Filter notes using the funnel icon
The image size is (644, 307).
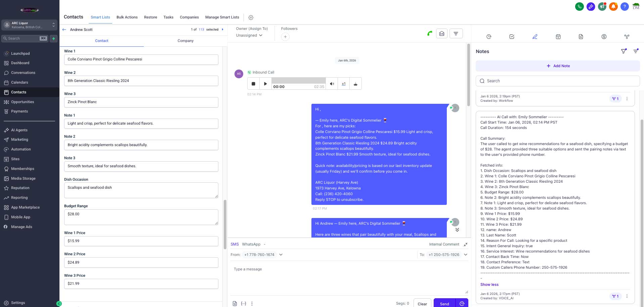(x=624, y=51)
